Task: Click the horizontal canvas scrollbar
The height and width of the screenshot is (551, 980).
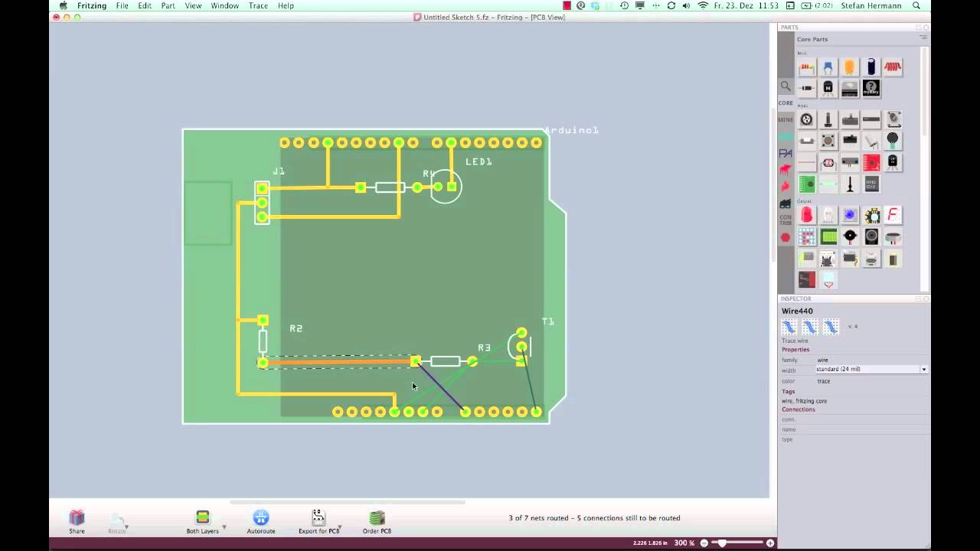Action: [348, 502]
